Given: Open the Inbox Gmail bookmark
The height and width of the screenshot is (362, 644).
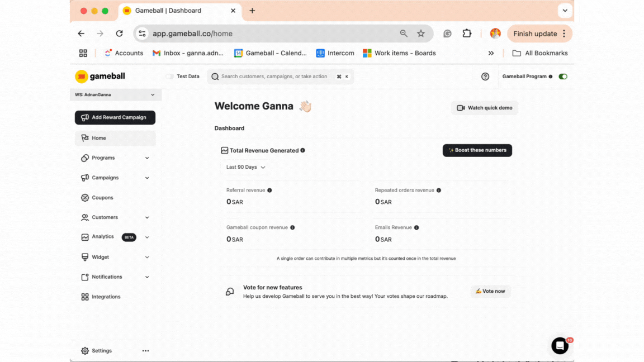Looking at the screenshot, I should coord(188,53).
